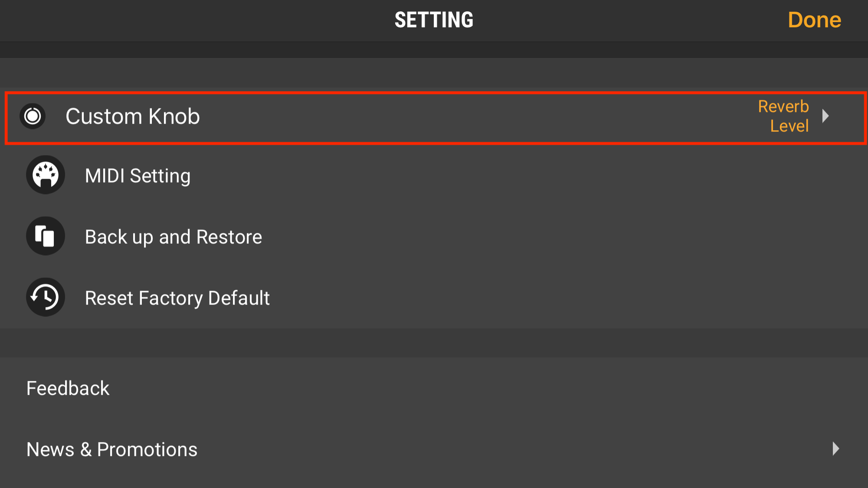Image resolution: width=868 pixels, height=488 pixels.
Task: Open the Feedback link
Action: coord(68,388)
